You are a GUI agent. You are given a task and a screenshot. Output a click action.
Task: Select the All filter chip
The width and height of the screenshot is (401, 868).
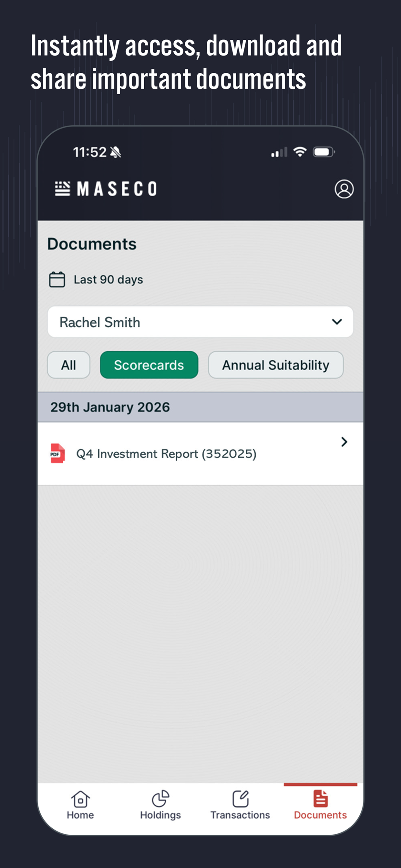point(68,365)
